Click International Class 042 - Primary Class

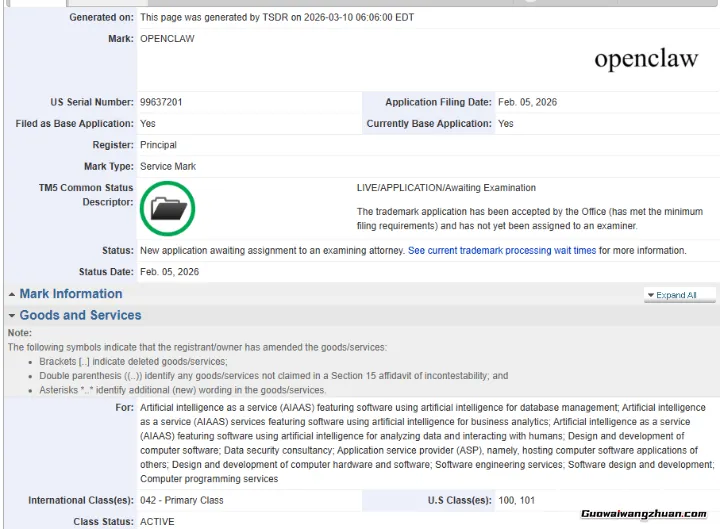181,501
